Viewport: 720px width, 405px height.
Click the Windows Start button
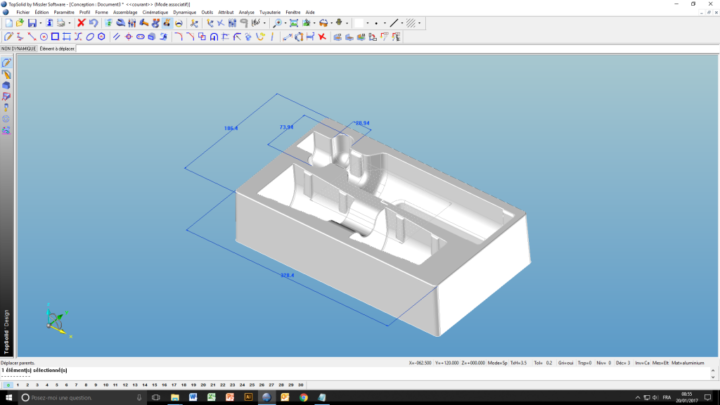pos(8,397)
